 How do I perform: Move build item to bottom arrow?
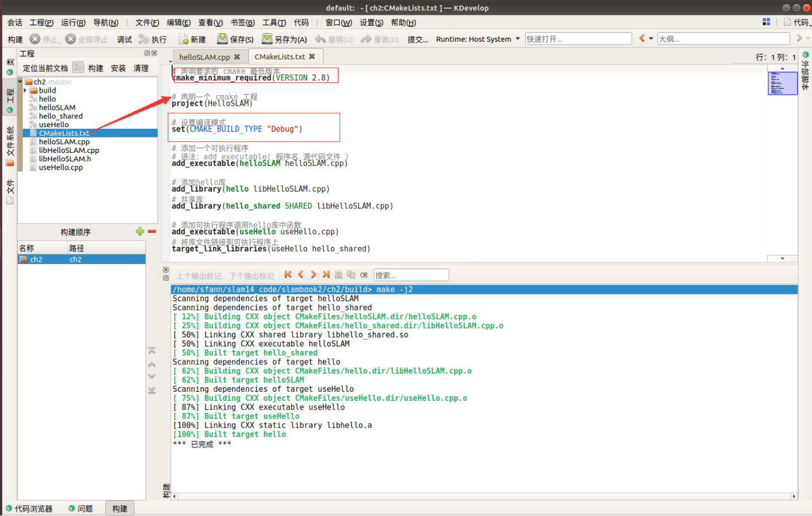152,390
